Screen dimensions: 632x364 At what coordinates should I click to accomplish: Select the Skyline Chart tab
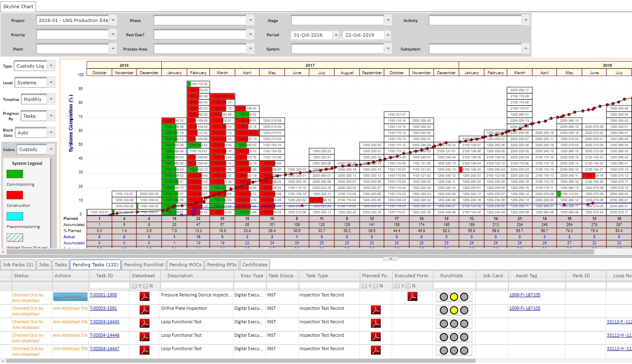tap(18, 7)
